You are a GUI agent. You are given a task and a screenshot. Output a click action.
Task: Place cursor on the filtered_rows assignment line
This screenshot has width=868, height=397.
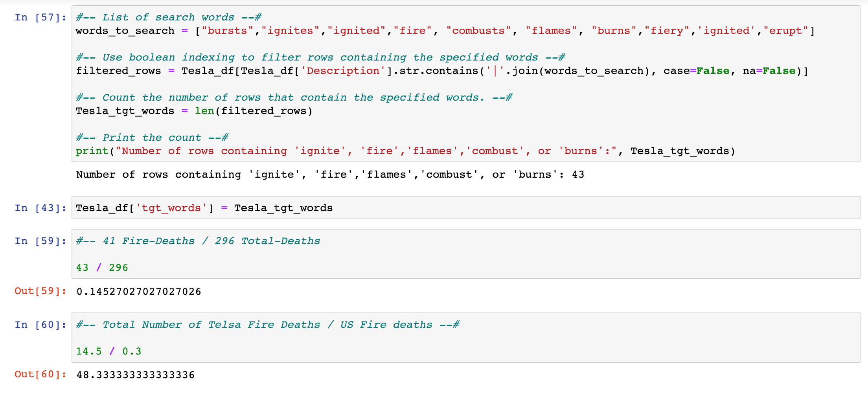[x=440, y=71]
